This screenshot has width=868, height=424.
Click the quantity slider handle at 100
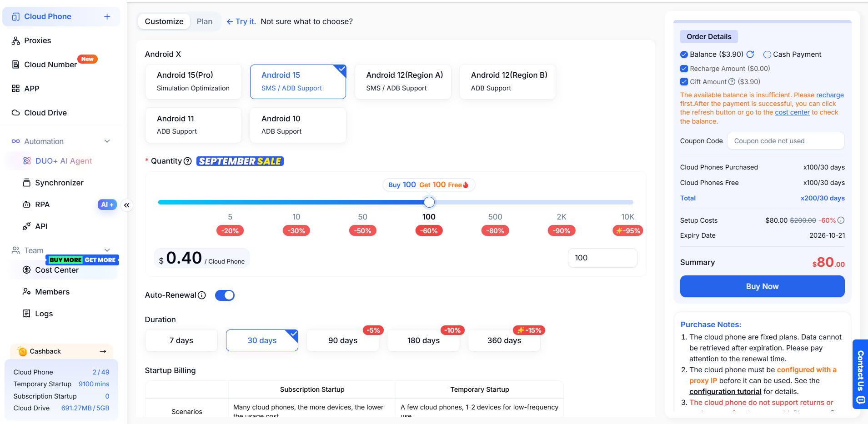click(x=429, y=202)
